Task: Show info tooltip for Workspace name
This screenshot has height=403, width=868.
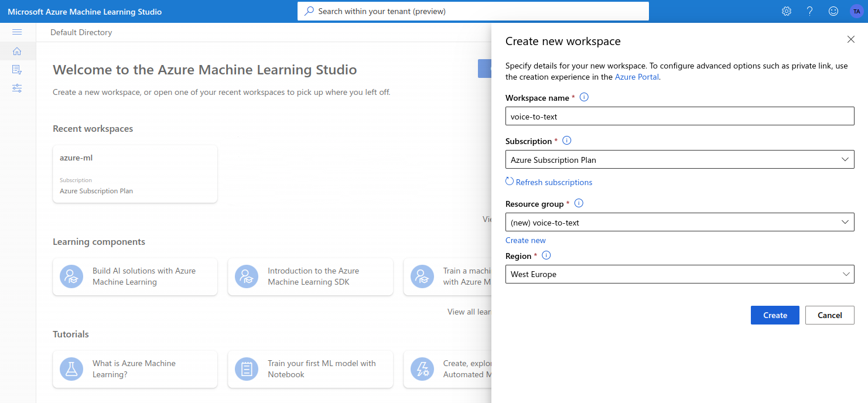Action: [584, 97]
